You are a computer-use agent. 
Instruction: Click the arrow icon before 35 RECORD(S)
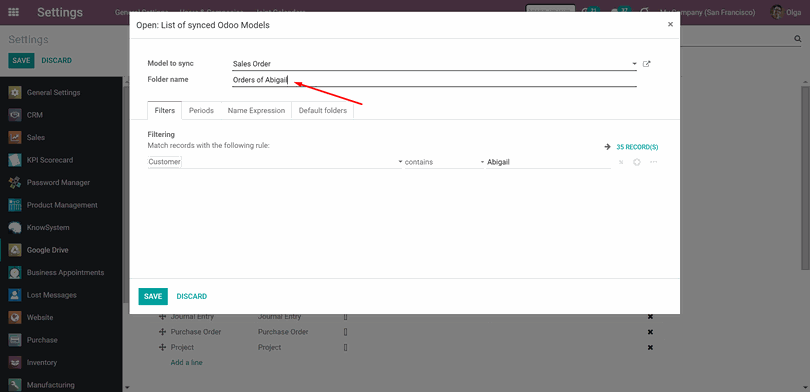pos(608,147)
